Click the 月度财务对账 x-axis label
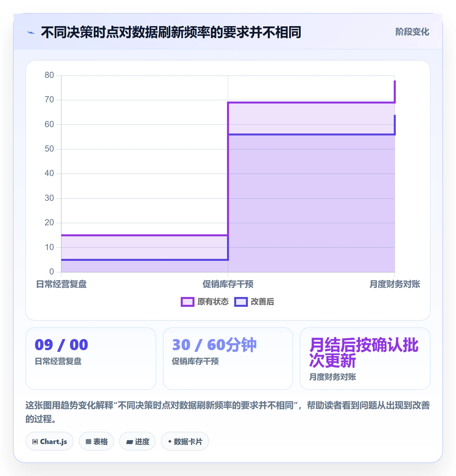Screen dimensions: 456x476 tap(395, 284)
